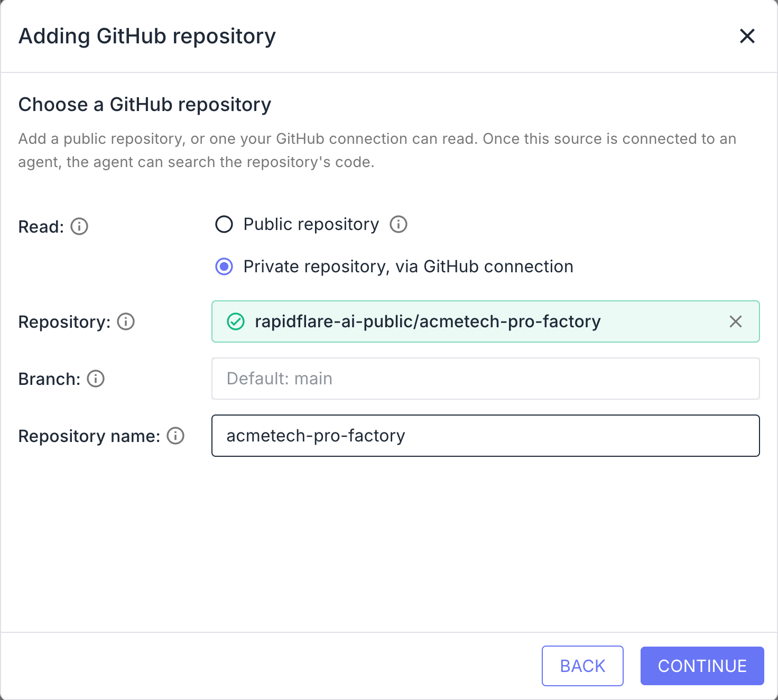The image size is (778, 700).
Task: Click the info icon next to Repository
Action: [126, 321]
